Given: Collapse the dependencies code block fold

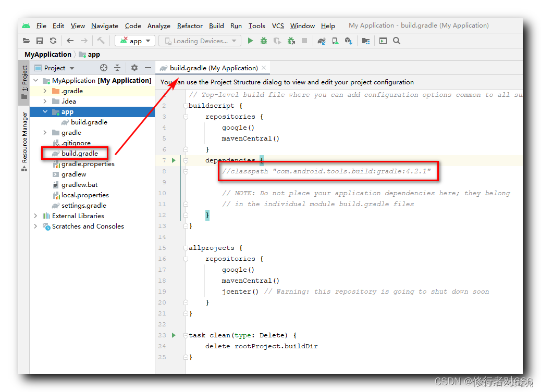Looking at the screenshot, I should point(185,160).
